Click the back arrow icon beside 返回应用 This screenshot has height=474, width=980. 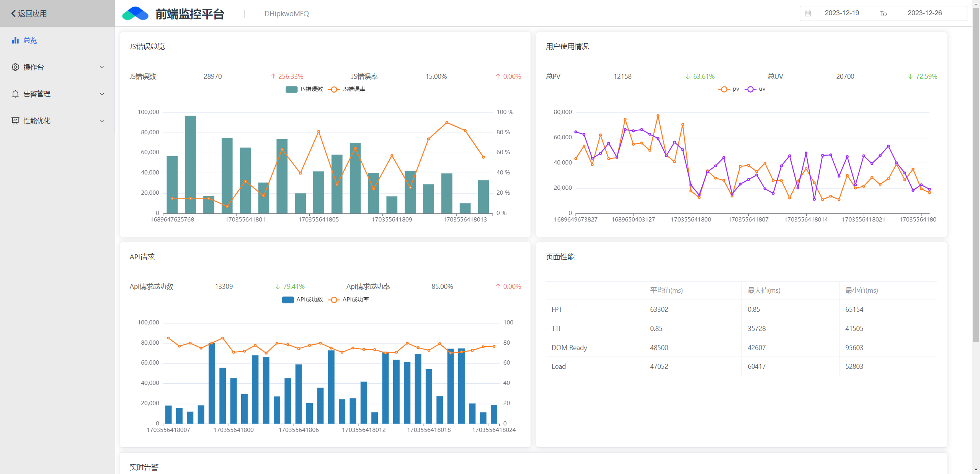point(13,13)
